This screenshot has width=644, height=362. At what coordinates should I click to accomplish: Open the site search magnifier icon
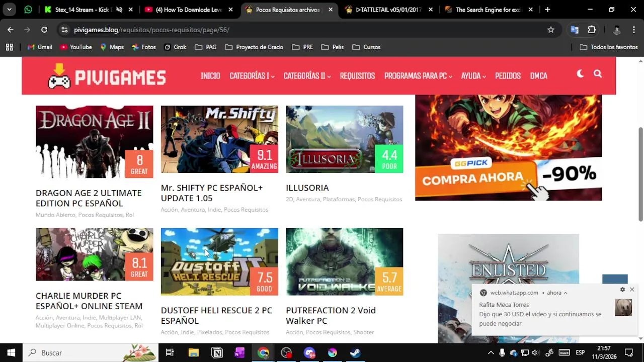598,74
